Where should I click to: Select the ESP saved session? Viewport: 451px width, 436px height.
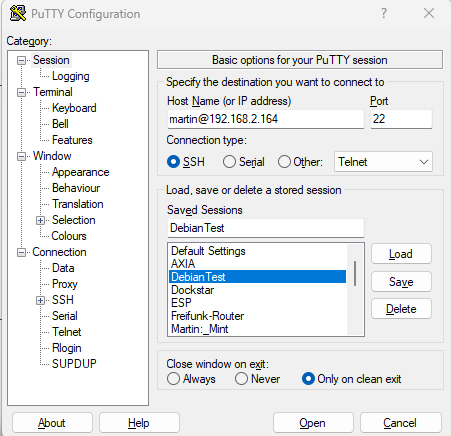(257, 303)
